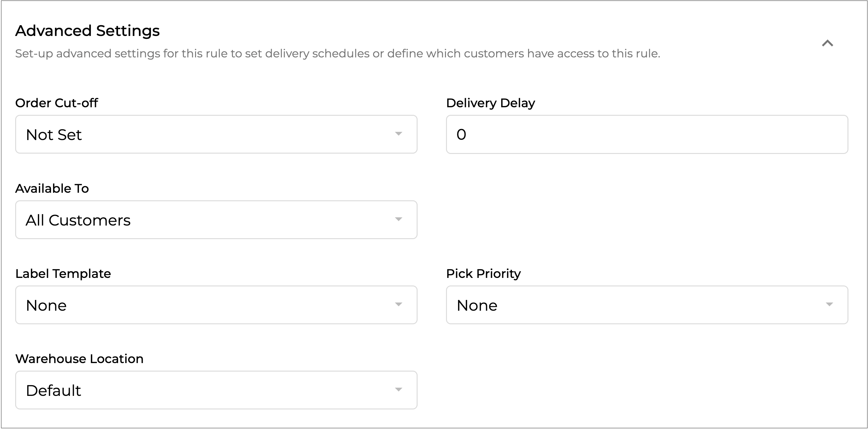Click the advanced settings description text
This screenshot has width=868, height=429.
pyautogui.click(x=337, y=54)
